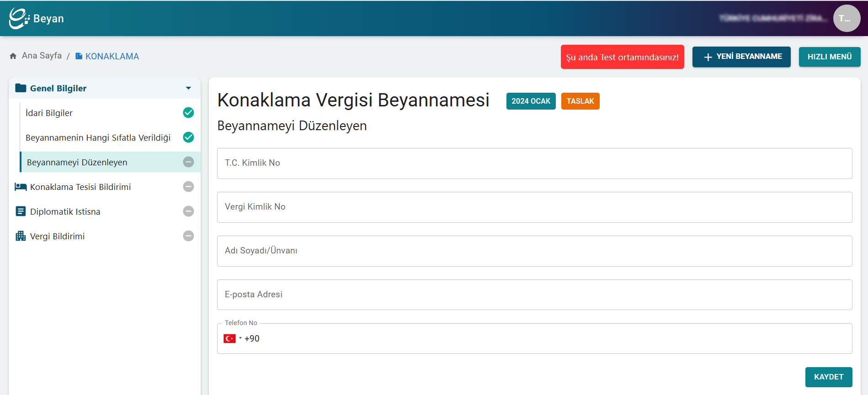
Task: Click grey status icon beside Beyannameyi Düzenleyen
Action: [188, 162]
